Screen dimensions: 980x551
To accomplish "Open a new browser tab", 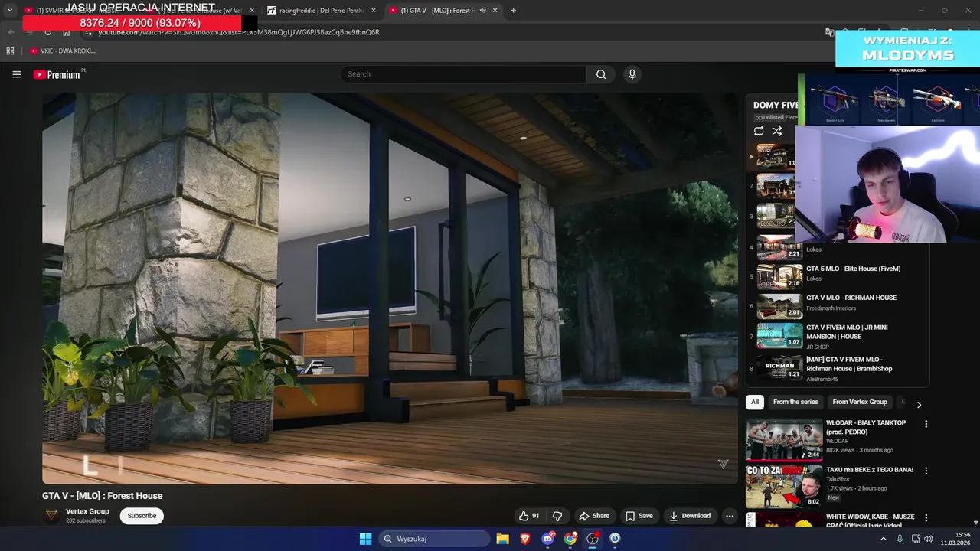I will coord(513,11).
